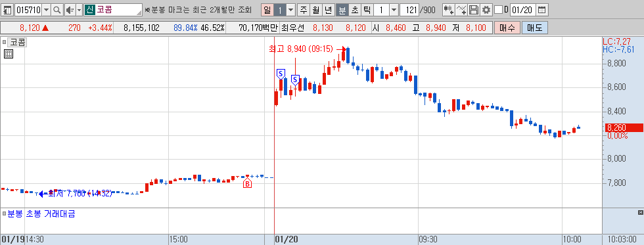644x245 pixels.
Task: Show the data table grid icon
Action: (x=8, y=54)
